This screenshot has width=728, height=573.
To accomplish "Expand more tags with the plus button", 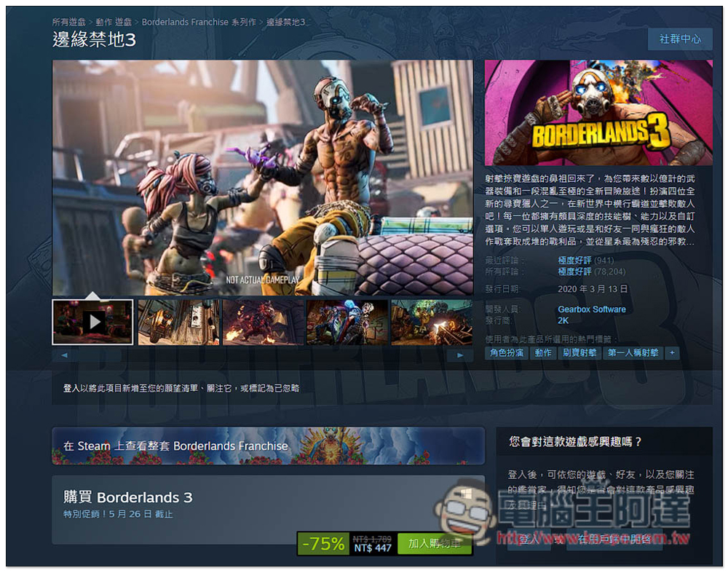I will coord(672,353).
